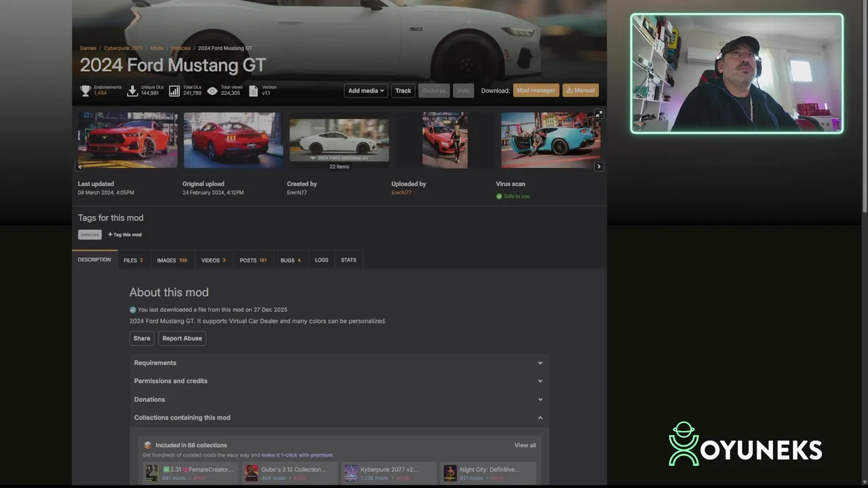Open the FemaleCreator collection card
The width and height of the screenshot is (868, 488).
pyautogui.click(x=191, y=473)
